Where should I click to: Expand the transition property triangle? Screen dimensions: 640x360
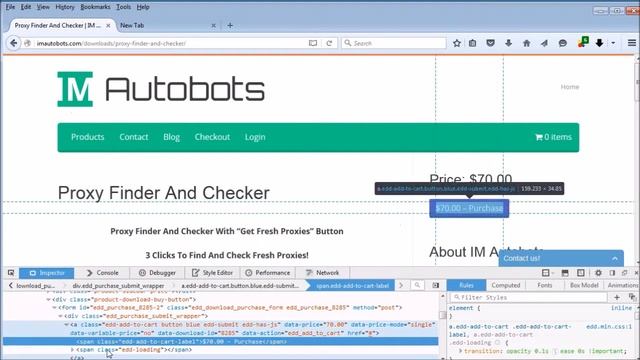point(460,351)
